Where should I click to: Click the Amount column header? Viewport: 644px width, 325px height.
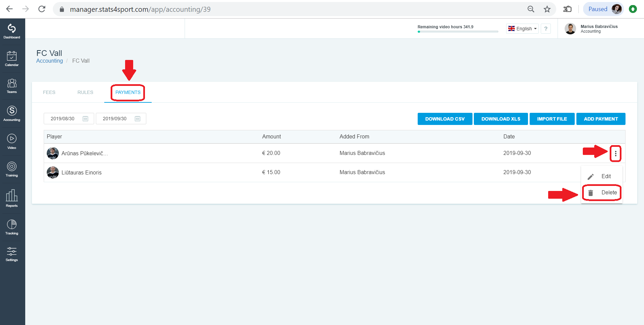[x=271, y=136]
